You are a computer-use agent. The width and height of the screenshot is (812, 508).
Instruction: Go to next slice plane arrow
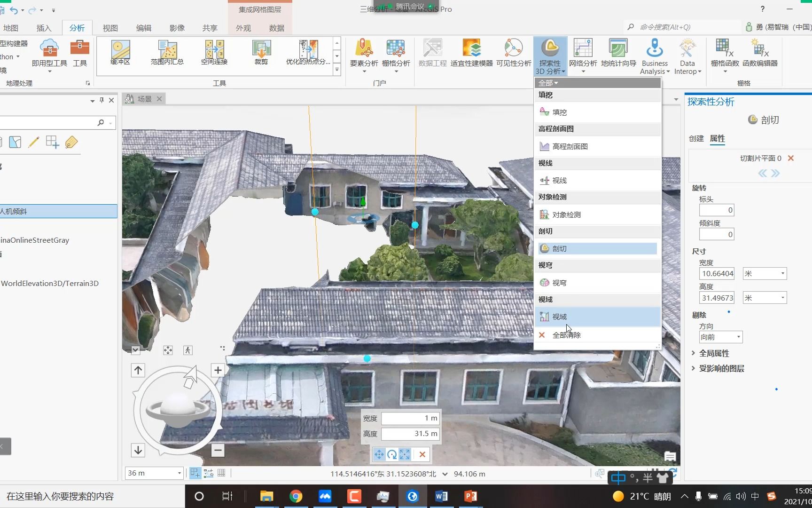[x=775, y=173]
